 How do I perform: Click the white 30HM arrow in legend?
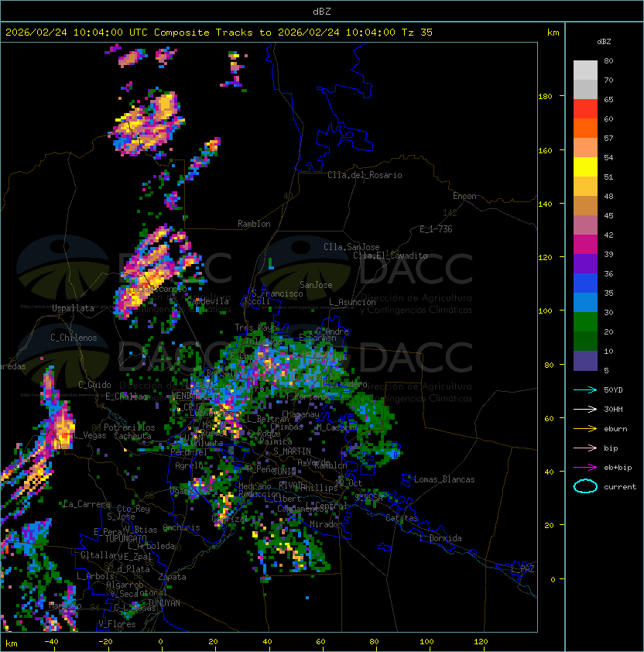[585, 410]
